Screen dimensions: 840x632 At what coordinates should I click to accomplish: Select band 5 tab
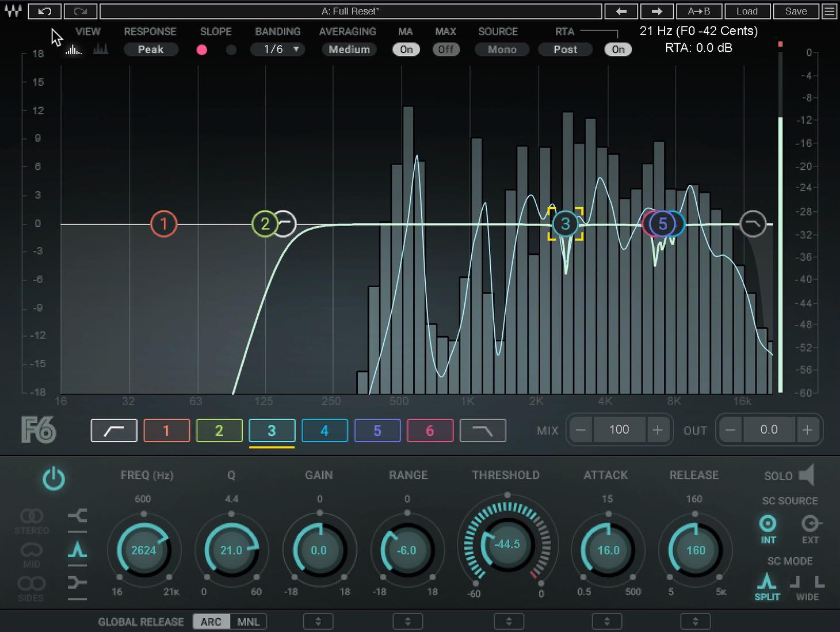377,431
